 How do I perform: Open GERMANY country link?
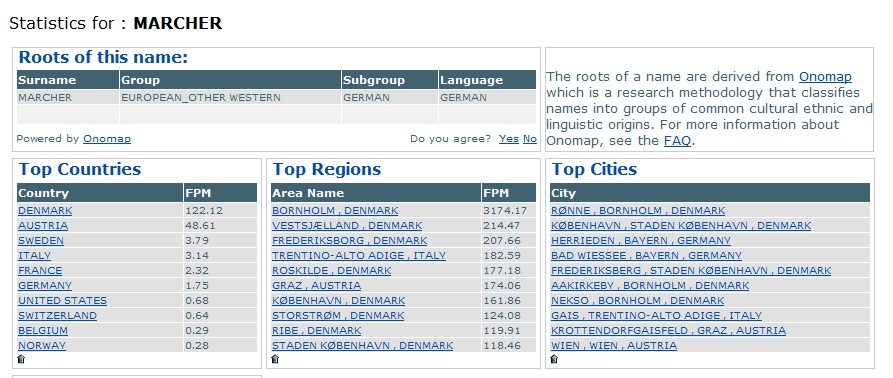pos(45,285)
